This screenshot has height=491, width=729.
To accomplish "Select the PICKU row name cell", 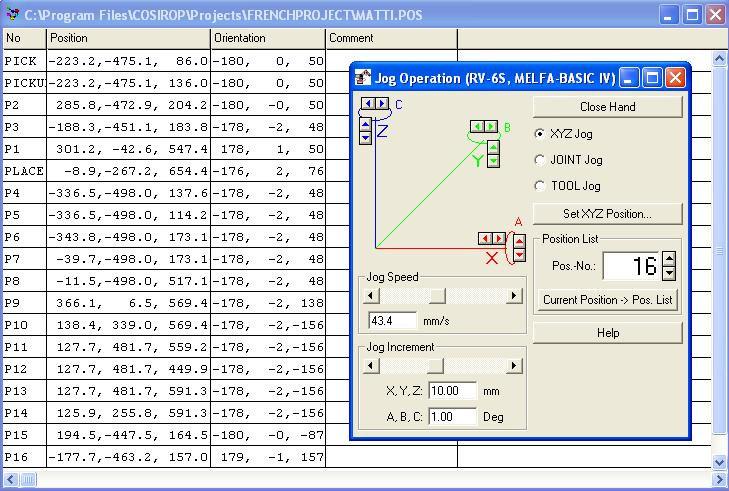I will (x=25, y=83).
